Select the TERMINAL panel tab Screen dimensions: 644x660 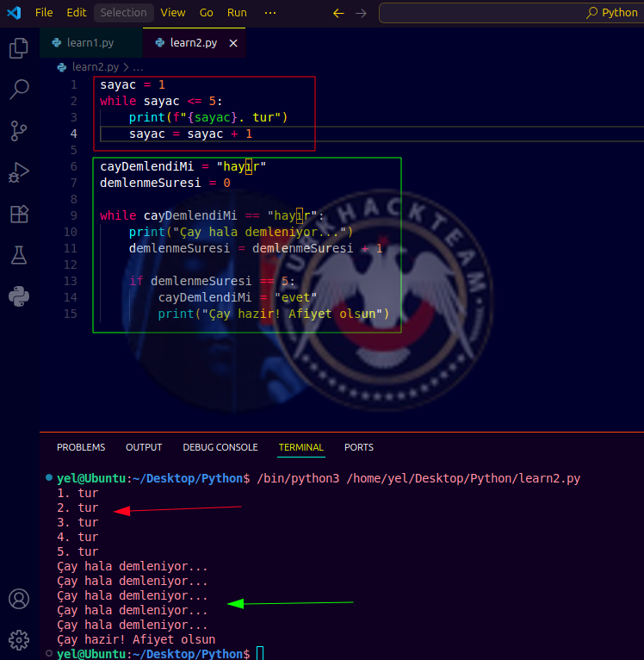coord(301,447)
